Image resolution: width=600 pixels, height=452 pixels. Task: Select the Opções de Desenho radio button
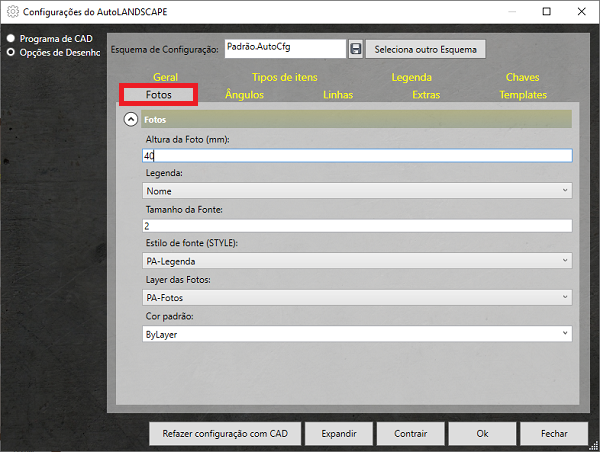pos(11,52)
